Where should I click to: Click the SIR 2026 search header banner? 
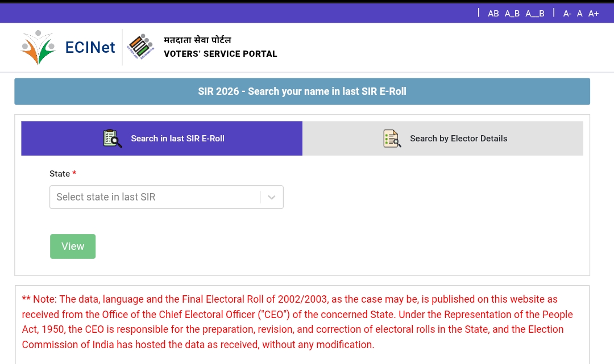(x=302, y=91)
